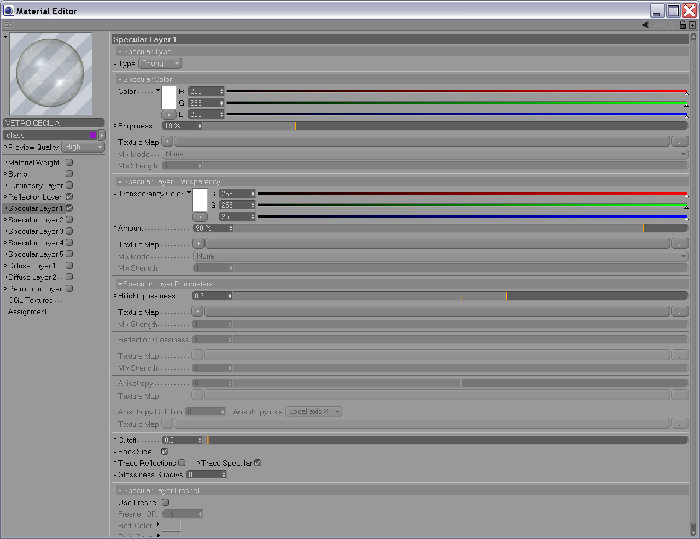The image size is (700, 539).
Task: Click the Highlight Glossiness Texture Map arrow button
Action: click(x=197, y=312)
